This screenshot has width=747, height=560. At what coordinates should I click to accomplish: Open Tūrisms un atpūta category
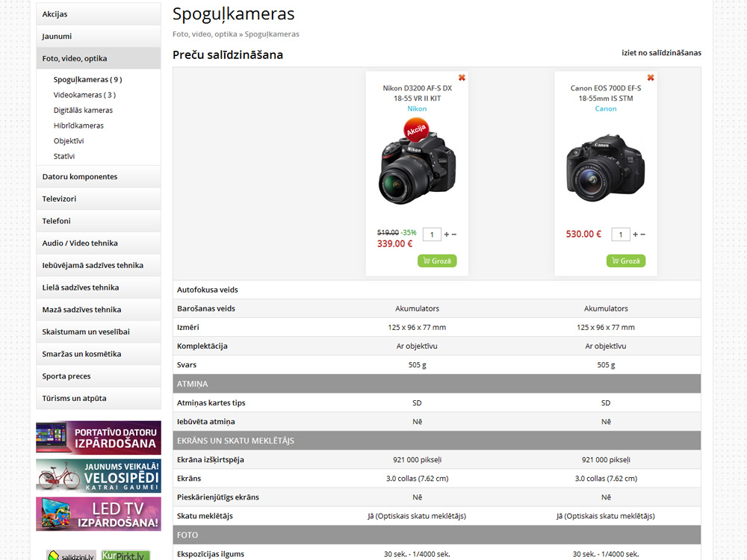pyautogui.click(x=98, y=398)
